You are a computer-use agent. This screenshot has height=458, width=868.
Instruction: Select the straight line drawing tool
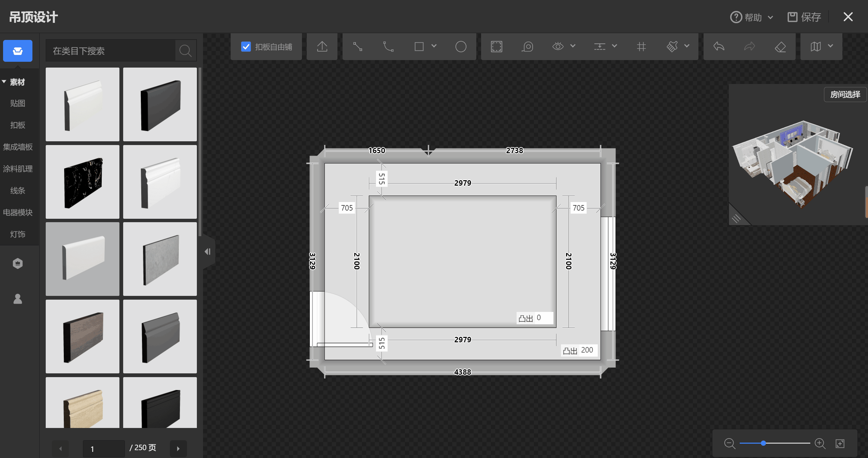pyautogui.click(x=357, y=46)
